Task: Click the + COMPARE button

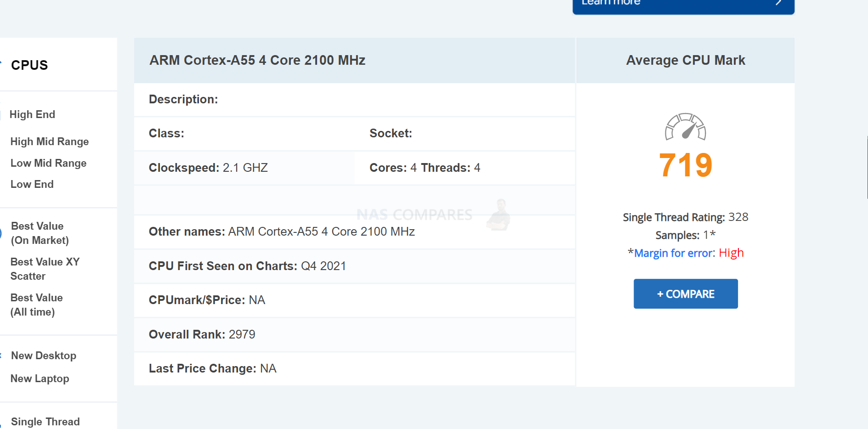Action: [686, 294]
